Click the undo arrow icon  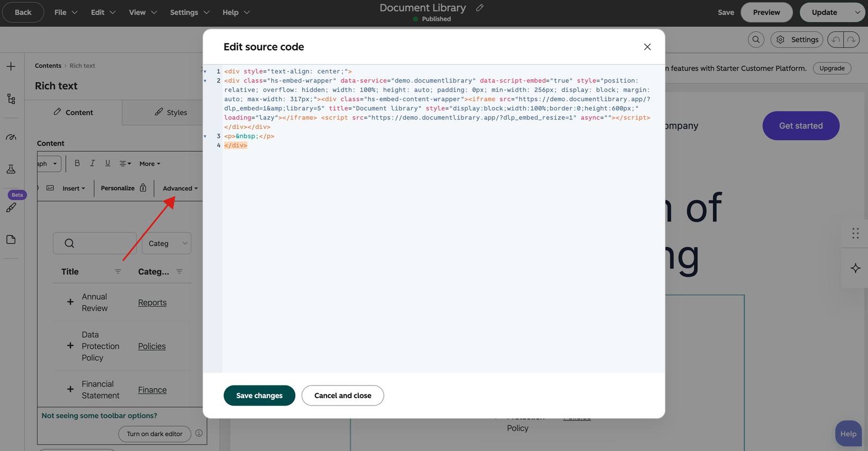click(836, 40)
